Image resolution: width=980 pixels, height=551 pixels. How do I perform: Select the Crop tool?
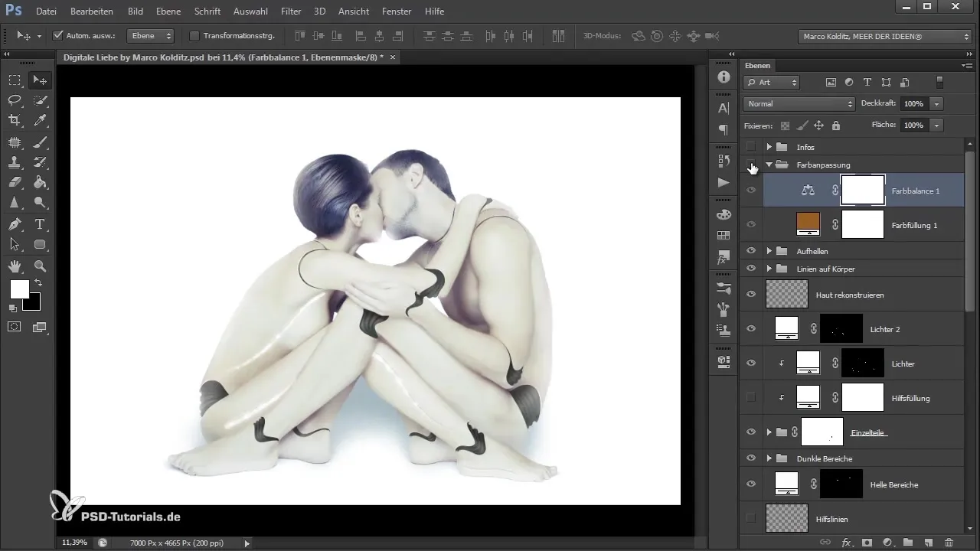click(15, 120)
